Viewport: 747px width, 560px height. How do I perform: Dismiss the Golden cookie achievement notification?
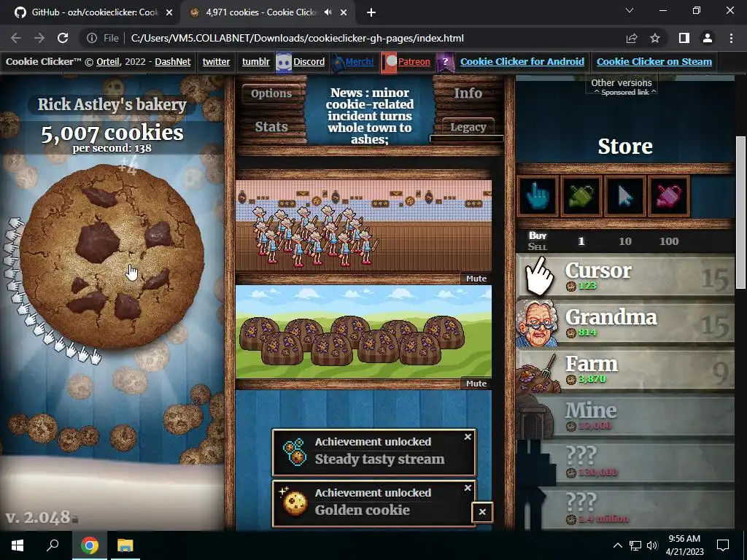(468, 488)
